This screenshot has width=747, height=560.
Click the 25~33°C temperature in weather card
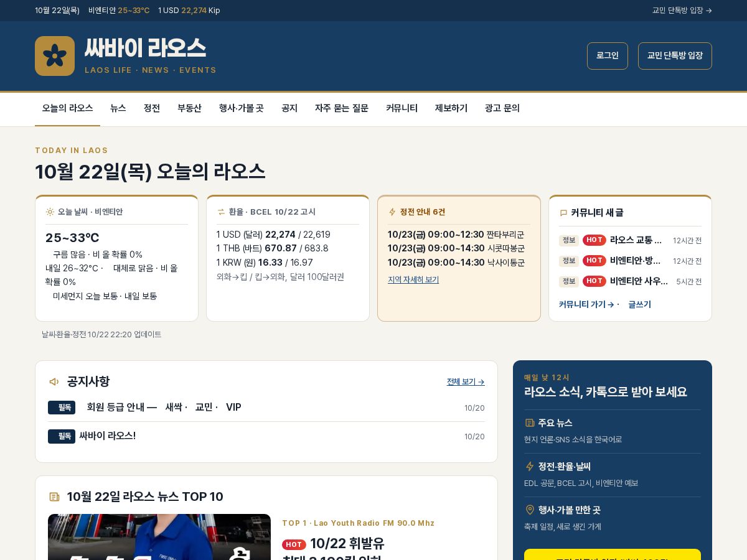(72, 238)
